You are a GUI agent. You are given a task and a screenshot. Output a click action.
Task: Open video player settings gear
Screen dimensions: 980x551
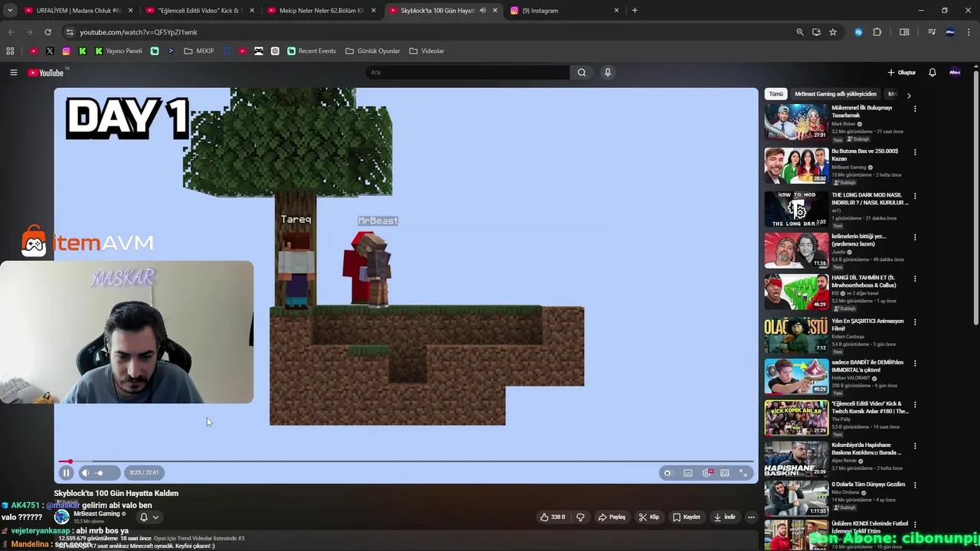click(707, 473)
